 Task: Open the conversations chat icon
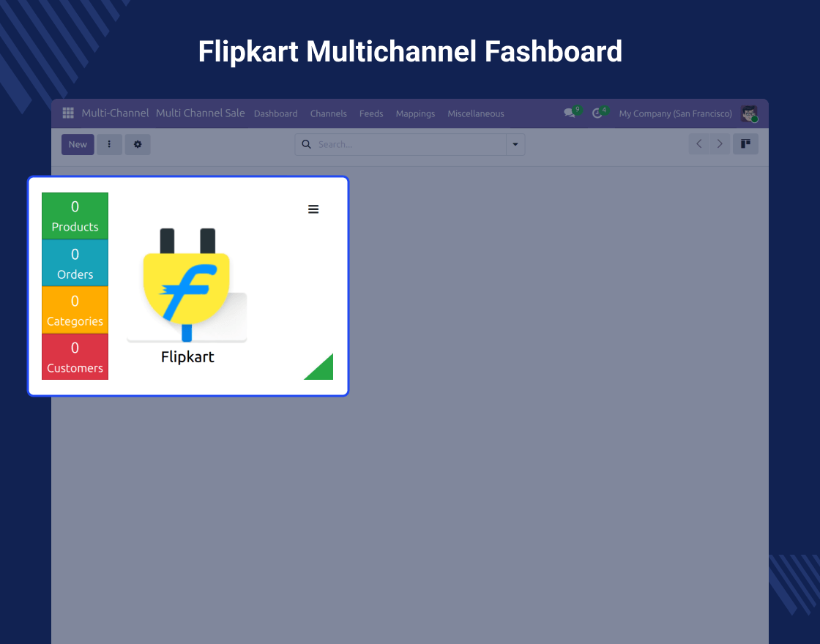click(x=570, y=113)
